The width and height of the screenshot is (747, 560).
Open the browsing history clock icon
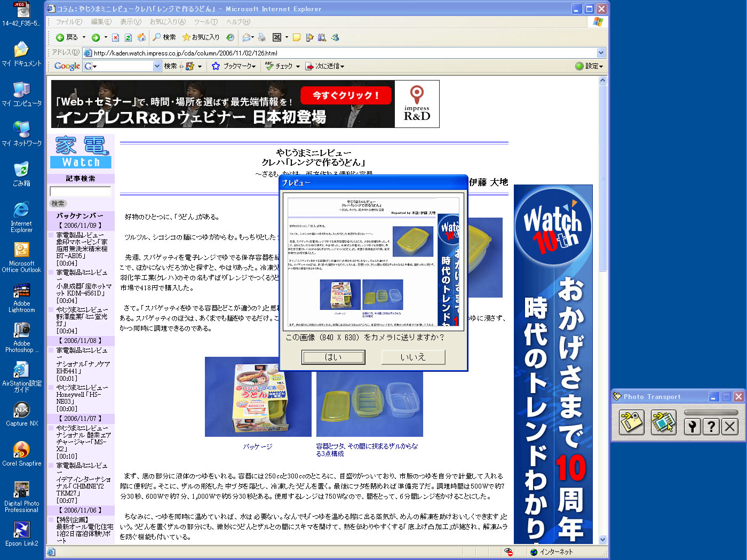230,37
